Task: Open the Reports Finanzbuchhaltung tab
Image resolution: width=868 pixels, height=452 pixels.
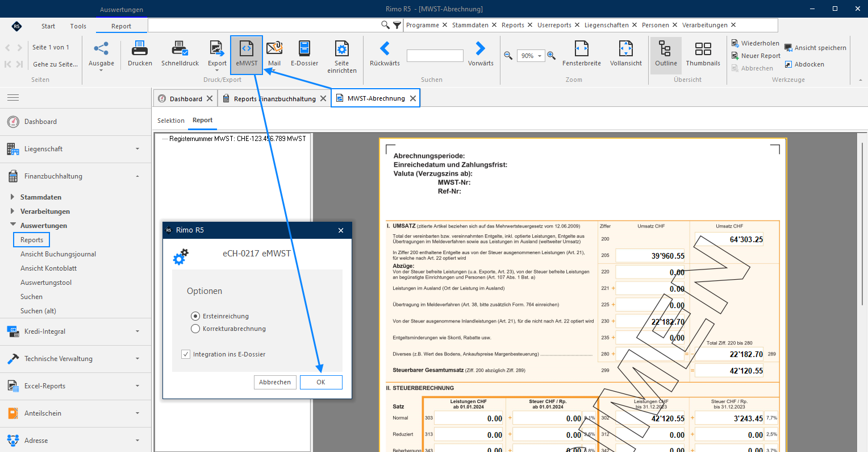Action: (275, 98)
